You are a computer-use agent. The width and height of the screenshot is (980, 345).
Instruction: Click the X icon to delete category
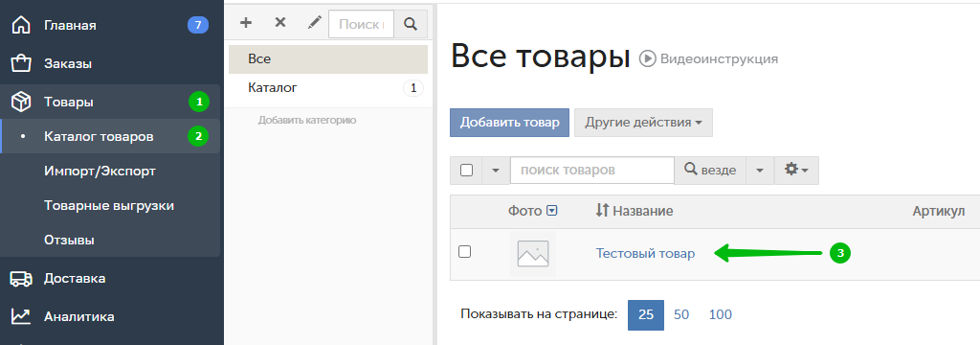point(280,23)
